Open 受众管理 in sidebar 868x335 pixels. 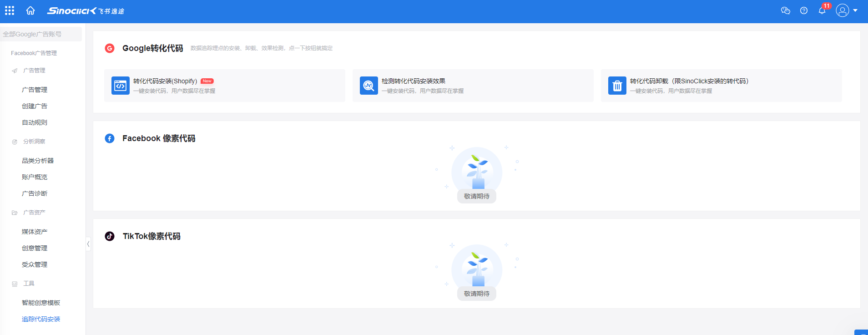tap(35, 264)
